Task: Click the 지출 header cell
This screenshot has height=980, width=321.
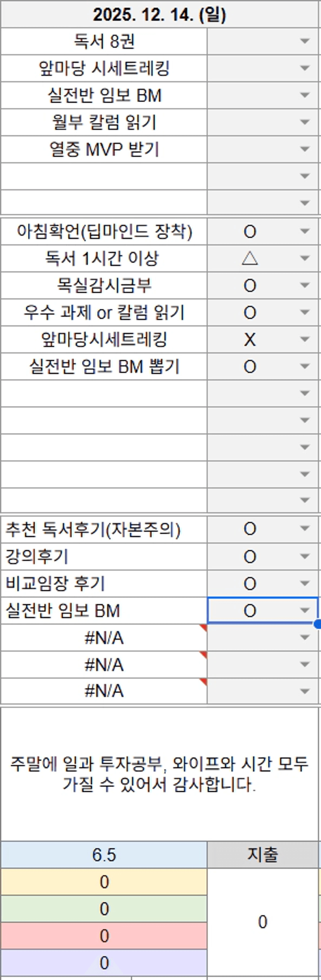Action: [x=262, y=855]
